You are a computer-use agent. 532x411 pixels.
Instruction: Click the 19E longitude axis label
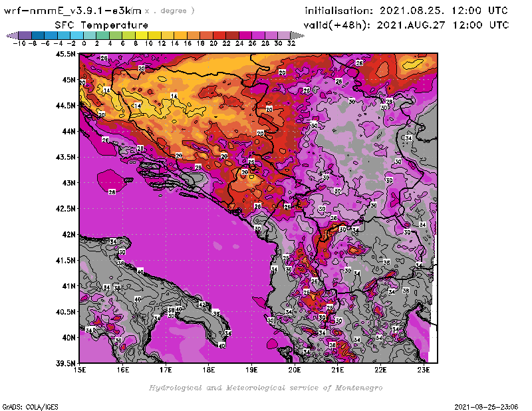pyautogui.click(x=252, y=370)
